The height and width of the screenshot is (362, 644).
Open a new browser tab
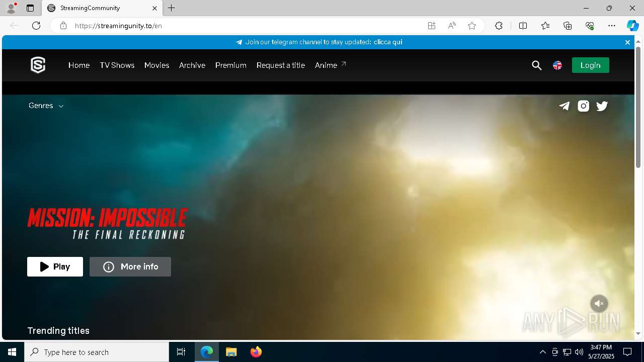click(172, 8)
